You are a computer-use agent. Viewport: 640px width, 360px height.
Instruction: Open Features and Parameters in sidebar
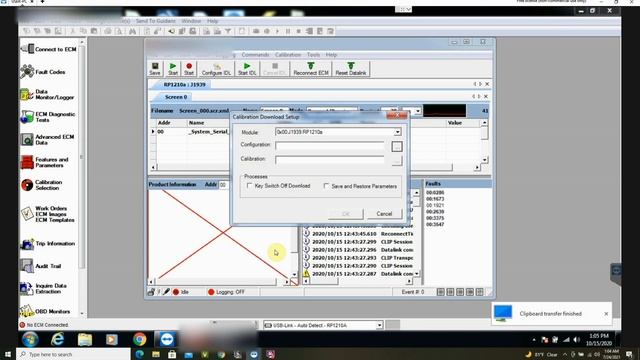pos(44,162)
